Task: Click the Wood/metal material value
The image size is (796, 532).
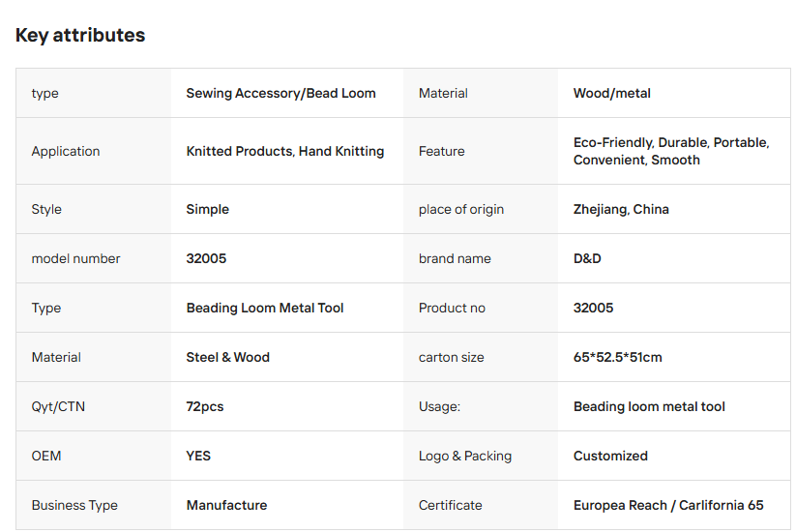Action: [x=611, y=94]
